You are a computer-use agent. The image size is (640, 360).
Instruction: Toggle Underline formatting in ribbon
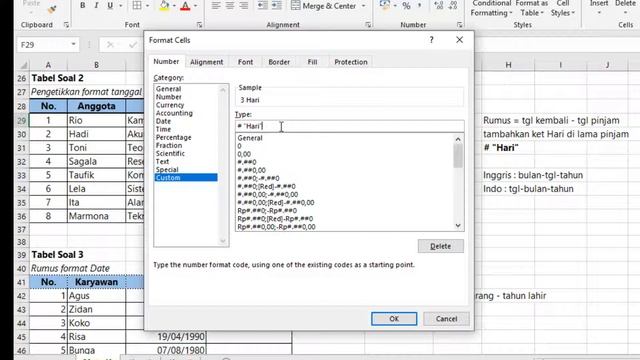pos(110,5)
